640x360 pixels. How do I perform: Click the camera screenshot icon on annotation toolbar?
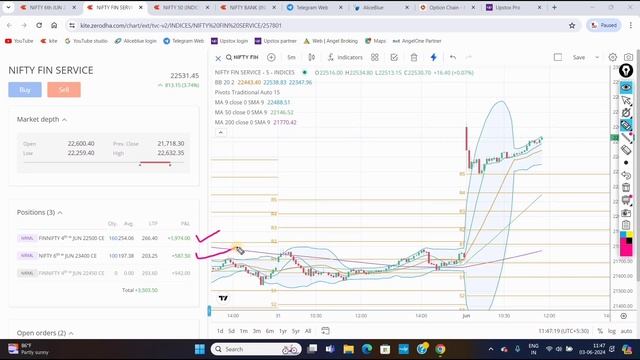[x=626, y=213]
